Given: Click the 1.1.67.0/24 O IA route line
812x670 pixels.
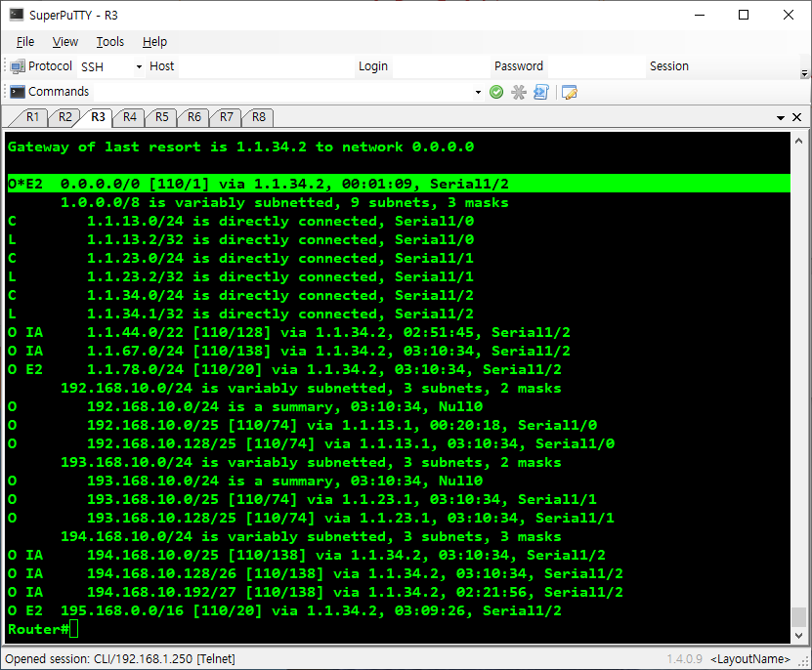Looking at the screenshot, I should pos(289,351).
